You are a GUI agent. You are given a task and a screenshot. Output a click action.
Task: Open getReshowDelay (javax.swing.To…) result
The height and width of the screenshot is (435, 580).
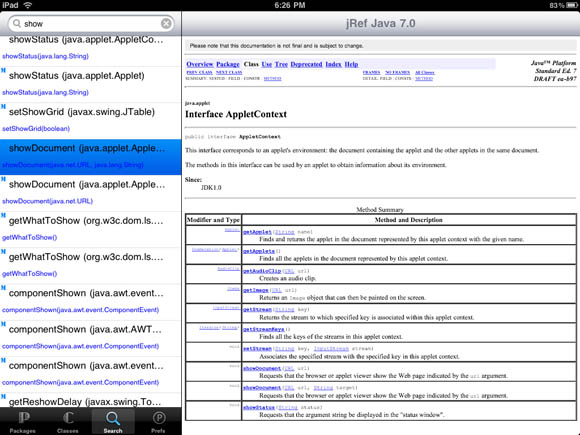pos(91,401)
